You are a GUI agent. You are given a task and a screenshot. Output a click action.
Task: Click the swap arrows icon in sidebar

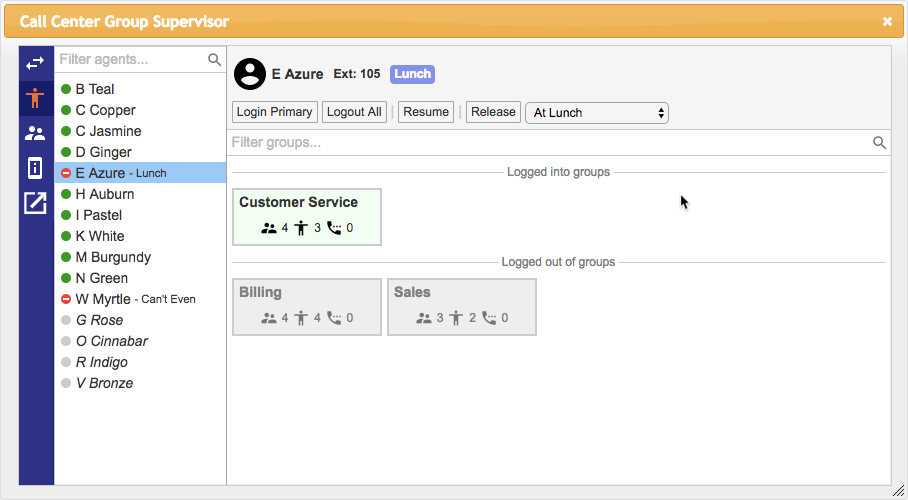click(35, 63)
